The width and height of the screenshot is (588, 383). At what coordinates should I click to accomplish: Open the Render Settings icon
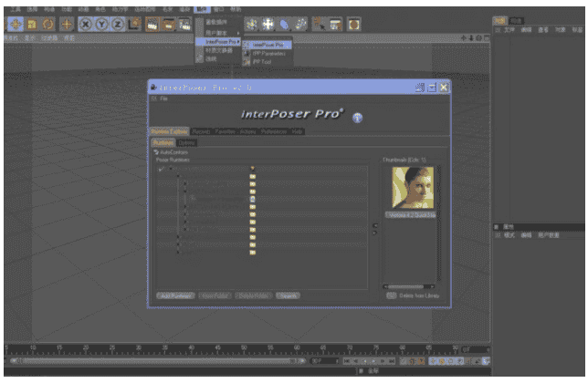coord(184,25)
